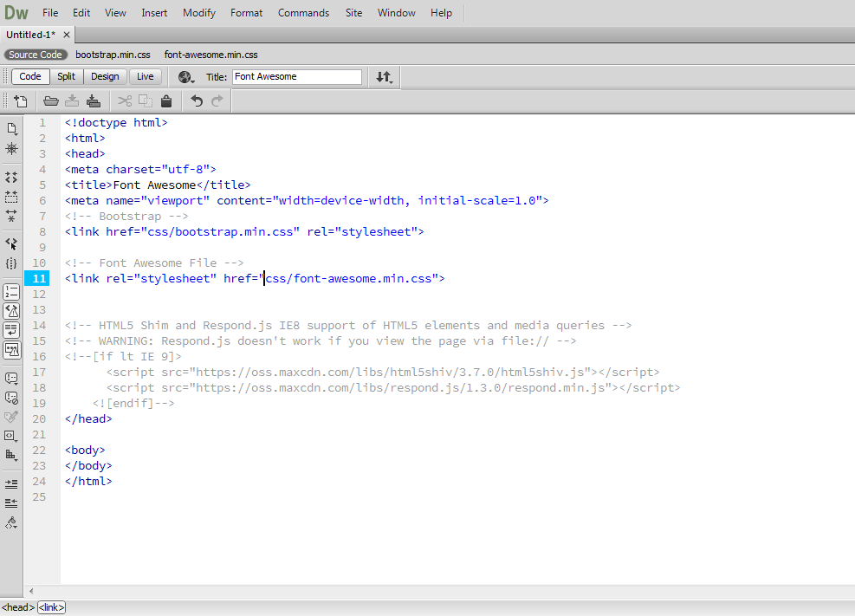Click the Balance Braces icon
This screenshot has width=855, height=616.
[x=11, y=263]
